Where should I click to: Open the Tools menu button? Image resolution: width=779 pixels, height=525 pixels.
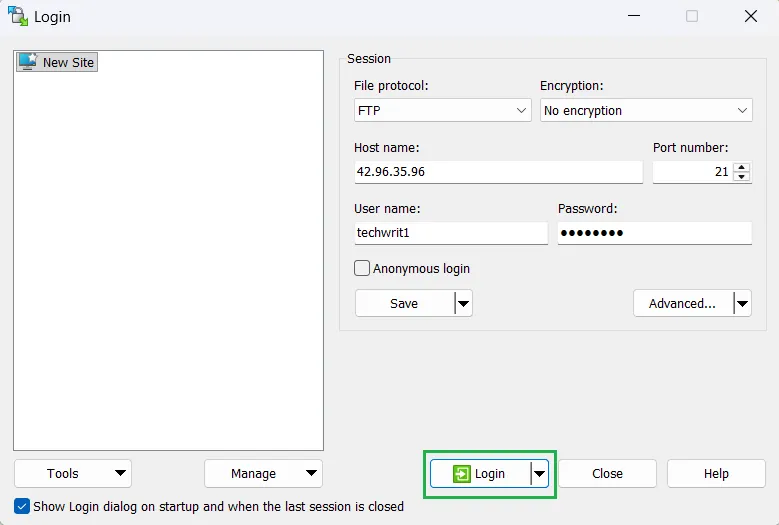(73, 473)
